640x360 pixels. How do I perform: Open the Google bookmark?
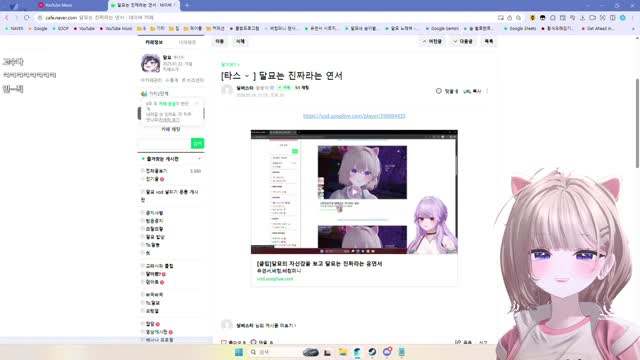pos(38,29)
